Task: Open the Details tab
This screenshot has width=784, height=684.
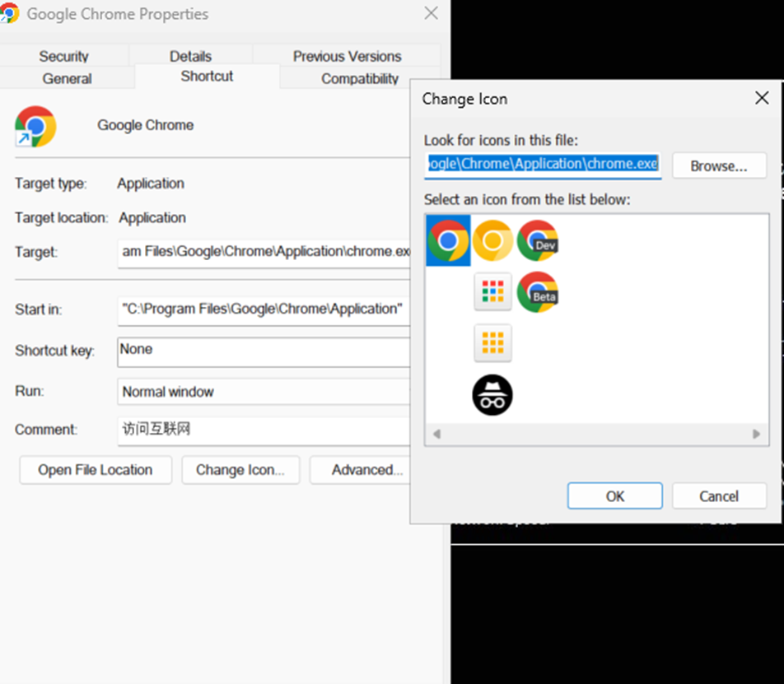Action: click(190, 56)
